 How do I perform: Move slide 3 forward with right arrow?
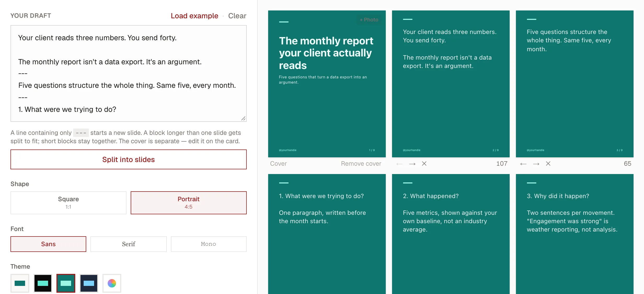tap(536, 164)
